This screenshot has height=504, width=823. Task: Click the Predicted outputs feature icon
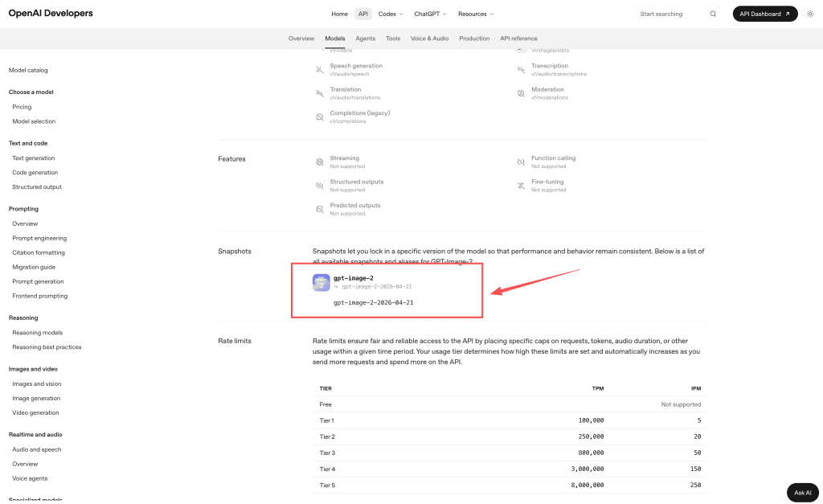[320, 210]
